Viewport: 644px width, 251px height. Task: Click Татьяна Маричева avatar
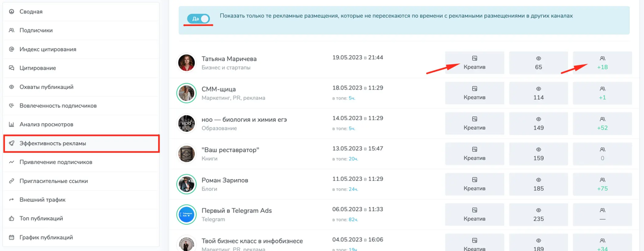[x=187, y=63]
